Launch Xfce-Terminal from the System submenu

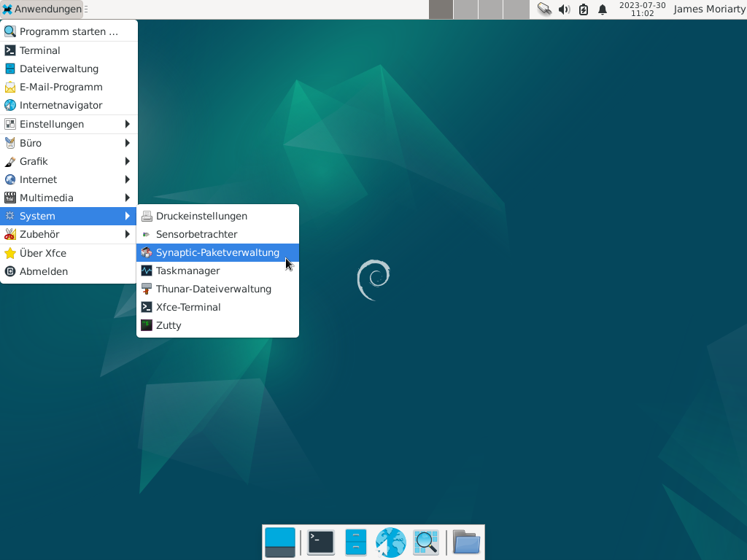pos(217,307)
